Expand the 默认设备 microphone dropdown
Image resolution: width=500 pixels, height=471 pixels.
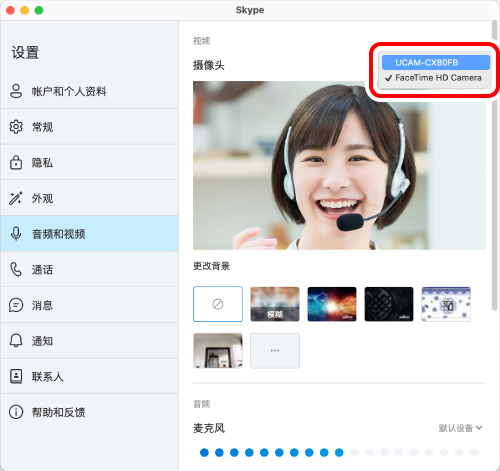pos(460,428)
